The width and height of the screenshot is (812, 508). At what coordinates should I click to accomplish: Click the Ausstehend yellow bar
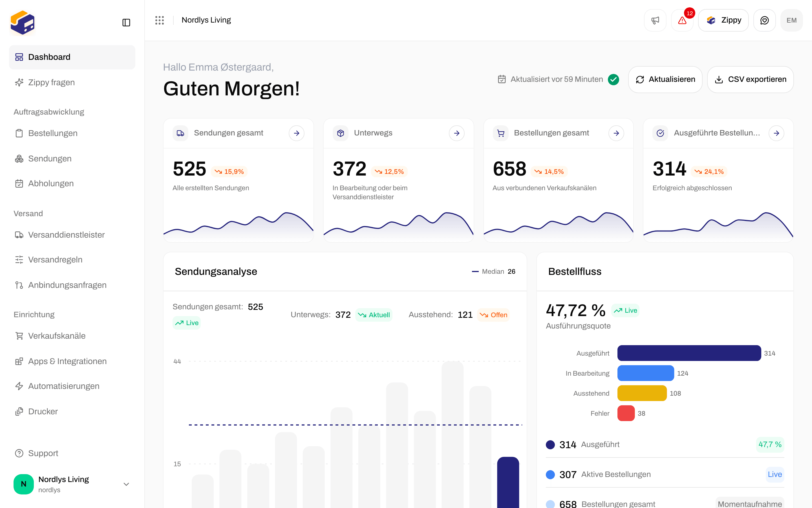click(642, 393)
